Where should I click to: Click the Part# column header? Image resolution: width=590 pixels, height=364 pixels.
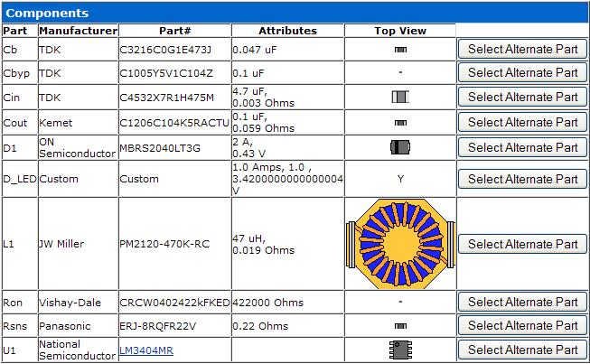(175, 31)
